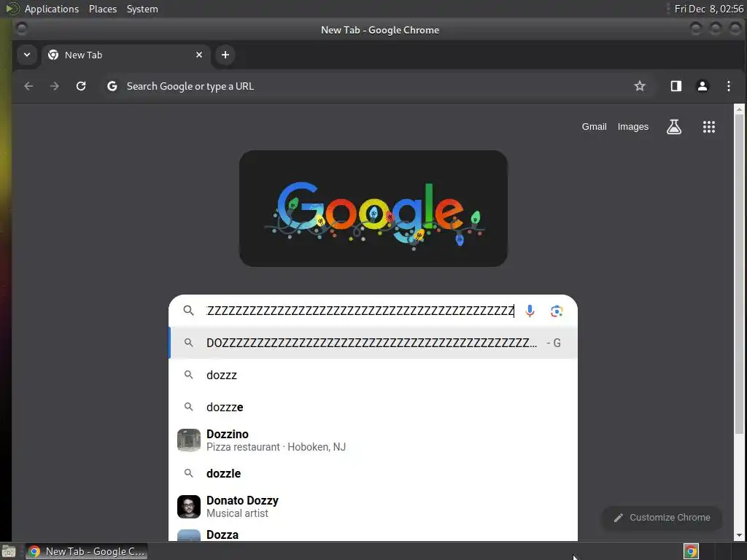This screenshot has height=560, width=747.
Task: Reload the page with the refresh icon
Action: [81, 86]
